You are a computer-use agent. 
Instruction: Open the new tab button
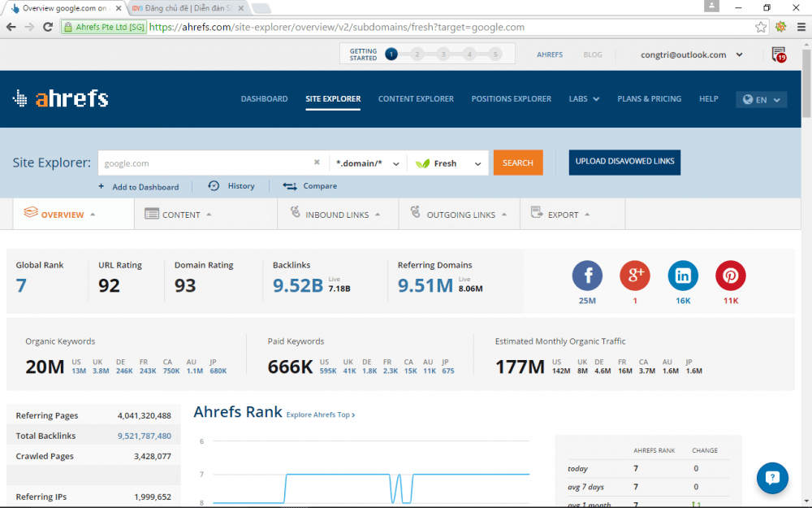click(x=261, y=8)
